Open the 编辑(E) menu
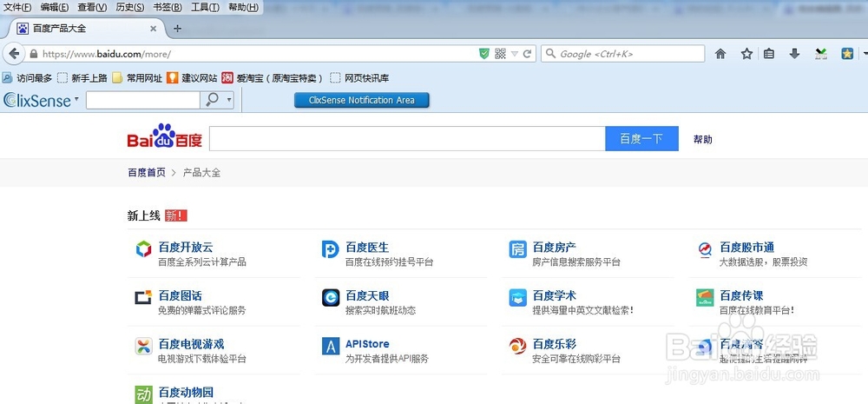 point(54,7)
